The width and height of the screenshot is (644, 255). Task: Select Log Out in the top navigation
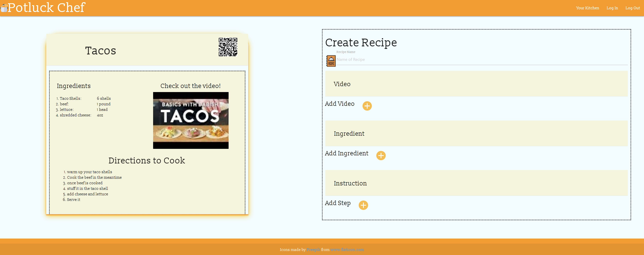(x=632, y=8)
